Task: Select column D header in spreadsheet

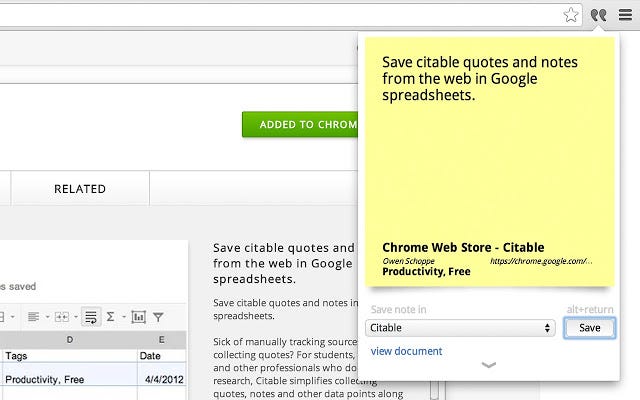Action: (69, 340)
